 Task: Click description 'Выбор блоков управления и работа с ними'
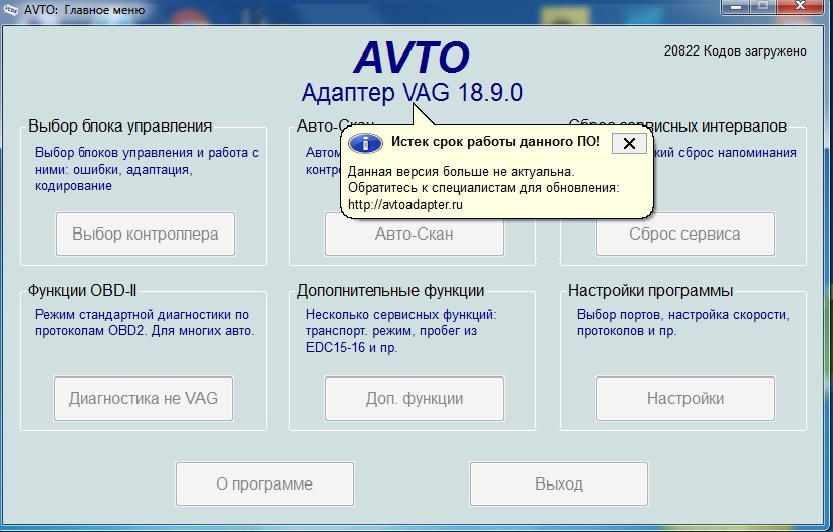(x=147, y=169)
